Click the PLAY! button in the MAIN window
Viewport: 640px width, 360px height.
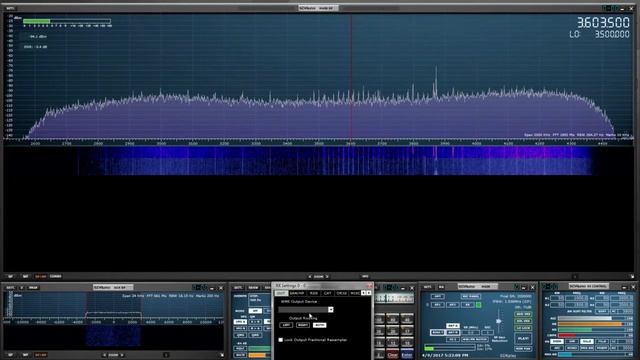523,338
